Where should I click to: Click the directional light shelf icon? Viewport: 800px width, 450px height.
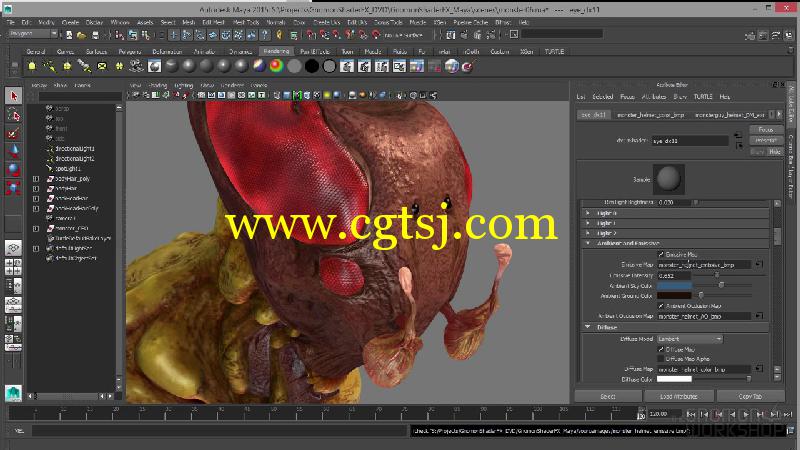[49, 66]
